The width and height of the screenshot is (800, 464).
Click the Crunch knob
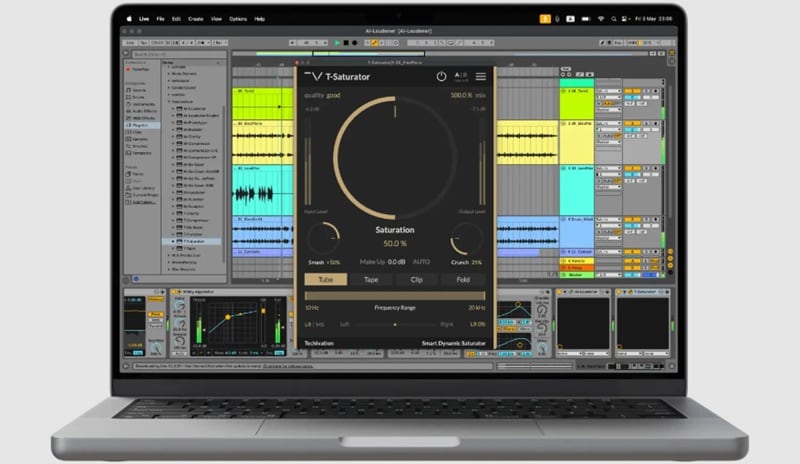tap(466, 238)
